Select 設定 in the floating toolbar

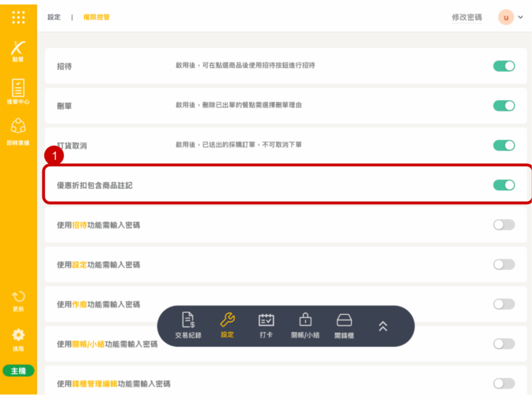click(227, 326)
